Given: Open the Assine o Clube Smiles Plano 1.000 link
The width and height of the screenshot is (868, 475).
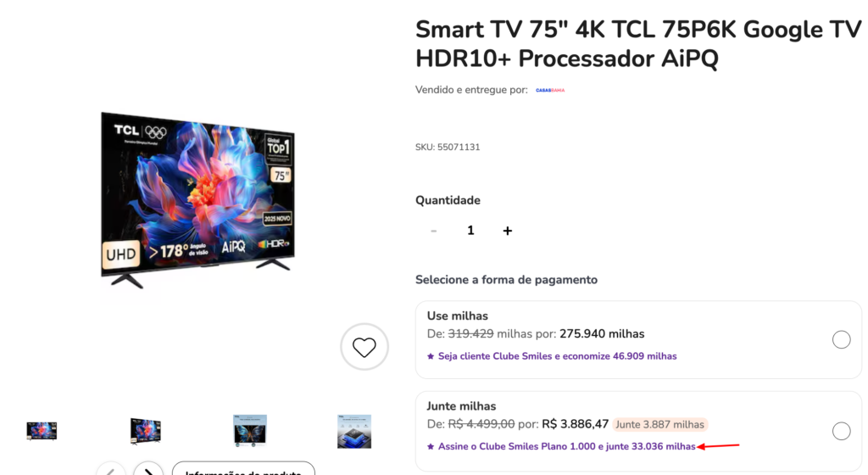Looking at the screenshot, I should (566, 446).
